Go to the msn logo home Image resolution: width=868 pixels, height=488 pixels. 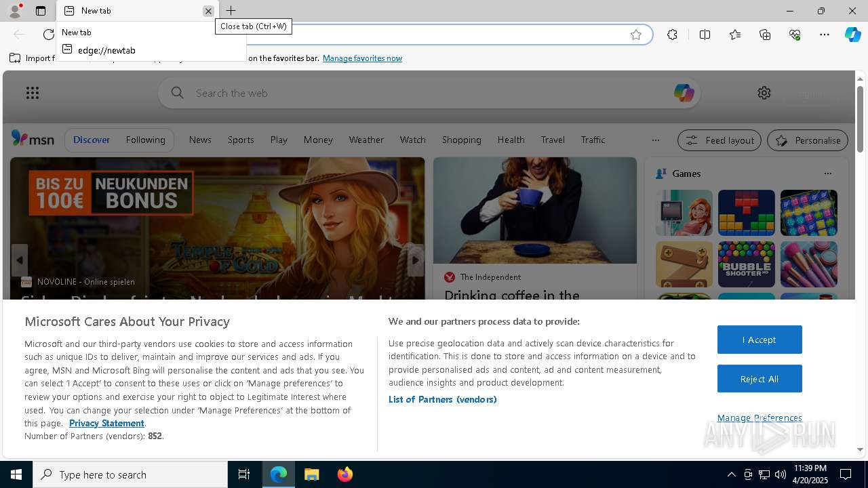pos(33,139)
